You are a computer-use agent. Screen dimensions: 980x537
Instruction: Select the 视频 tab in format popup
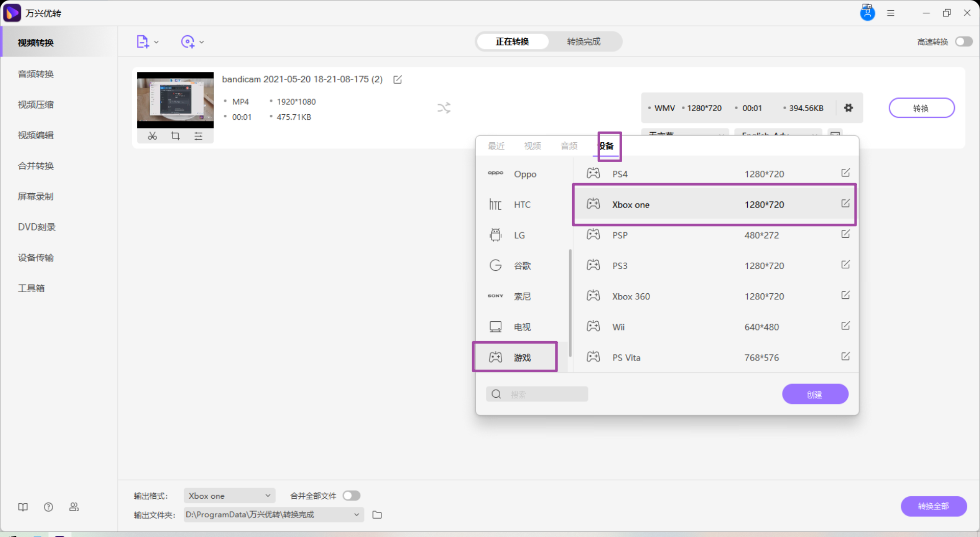[x=532, y=146]
